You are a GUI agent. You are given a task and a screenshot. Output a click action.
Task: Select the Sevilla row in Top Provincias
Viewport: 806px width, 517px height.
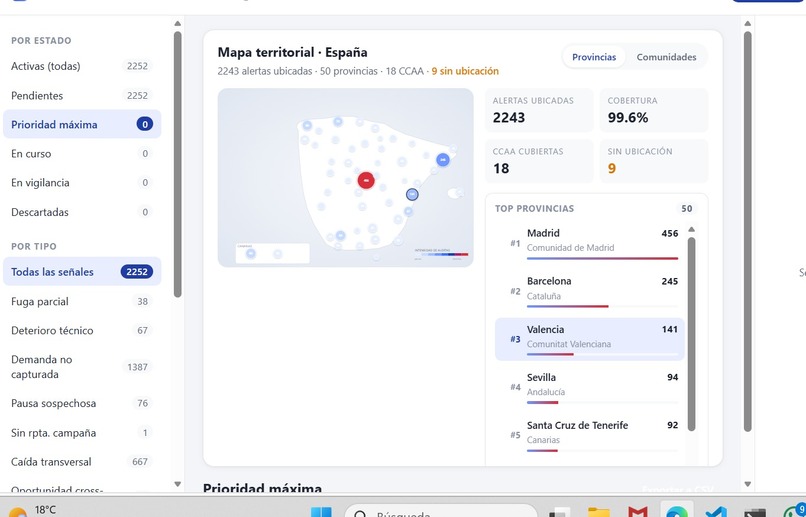point(590,387)
